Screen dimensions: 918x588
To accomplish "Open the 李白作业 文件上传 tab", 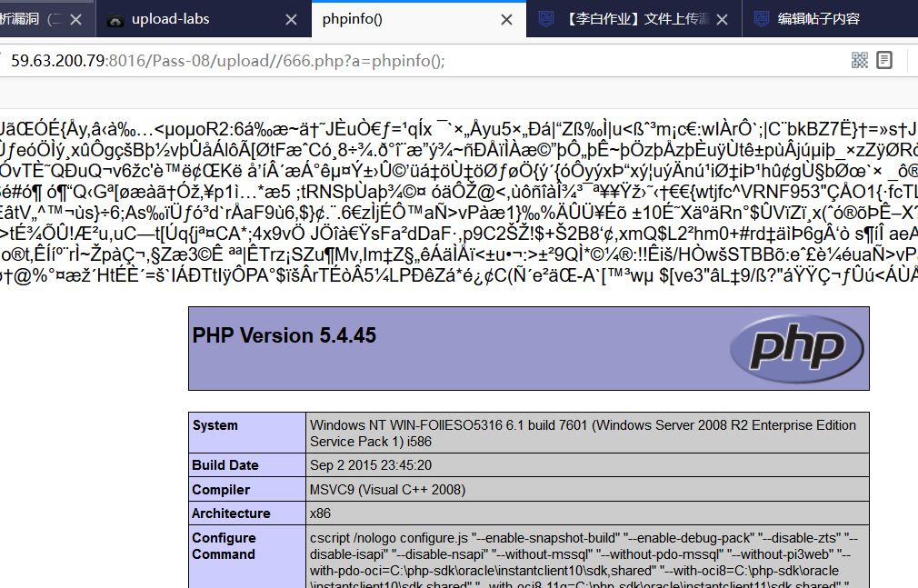I will click(634, 19).
